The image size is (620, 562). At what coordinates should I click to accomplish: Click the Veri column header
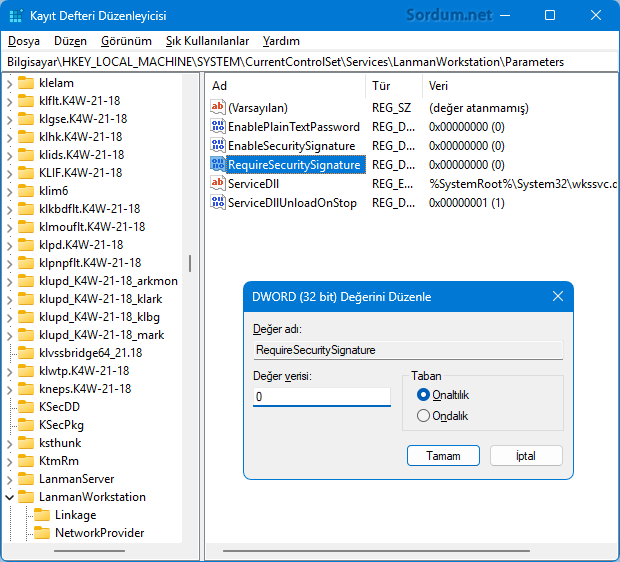(x=520, y=85)
